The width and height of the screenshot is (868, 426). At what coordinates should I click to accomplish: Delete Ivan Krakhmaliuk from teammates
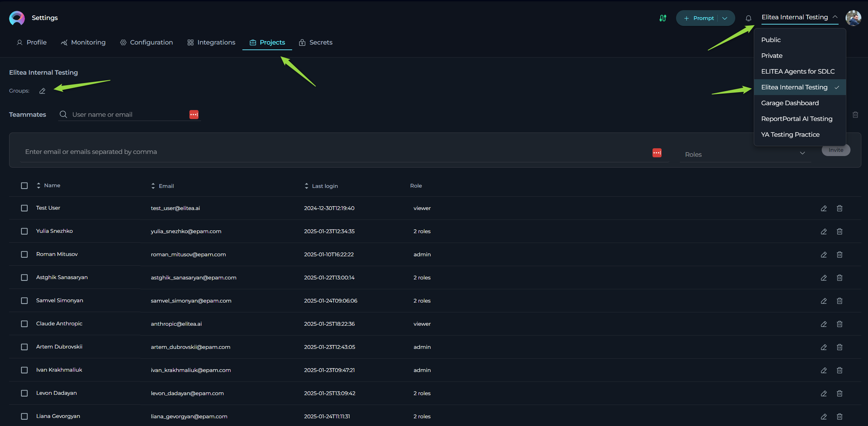point(840,370)
